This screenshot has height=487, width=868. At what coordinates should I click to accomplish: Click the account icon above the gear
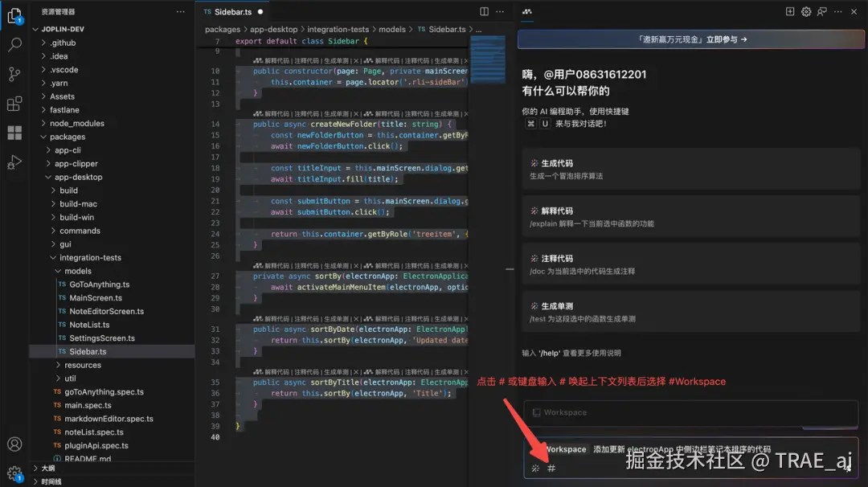point(14,444)
